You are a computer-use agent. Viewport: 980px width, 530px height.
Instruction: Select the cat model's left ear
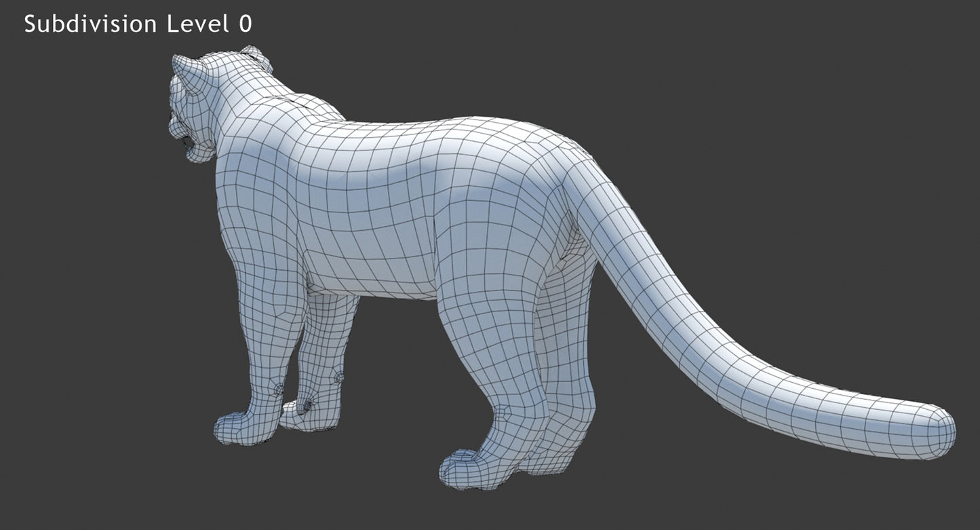pos(187,71)
